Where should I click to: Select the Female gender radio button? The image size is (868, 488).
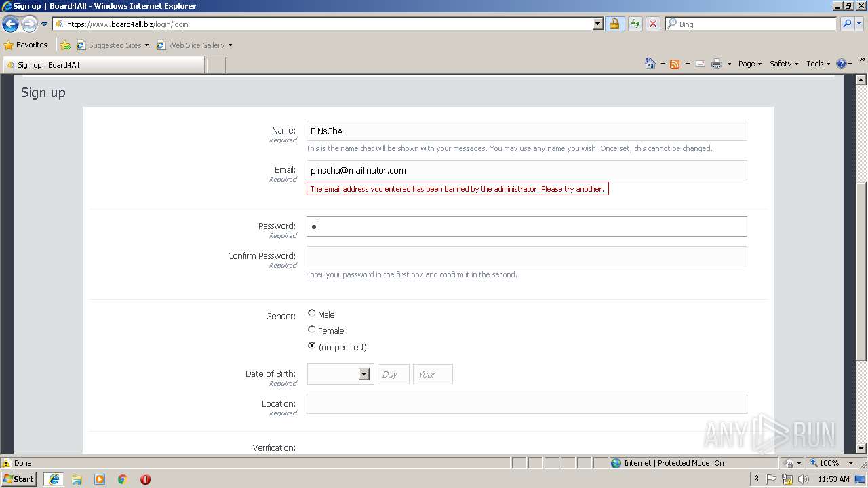[312, 329]
